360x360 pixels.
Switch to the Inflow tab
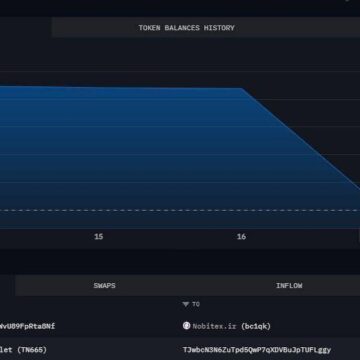pyautogui.click(x=289, y=286)
